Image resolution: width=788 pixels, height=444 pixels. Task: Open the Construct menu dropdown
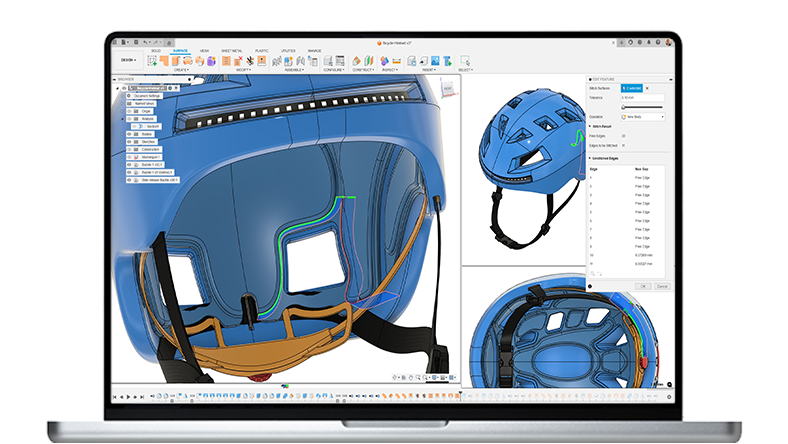pos(363,70)
